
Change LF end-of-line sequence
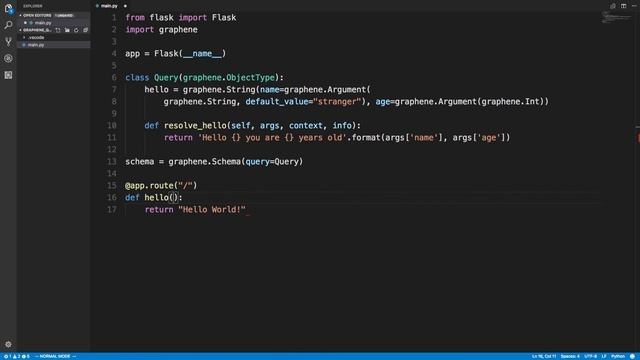click(x=604, y=356)
